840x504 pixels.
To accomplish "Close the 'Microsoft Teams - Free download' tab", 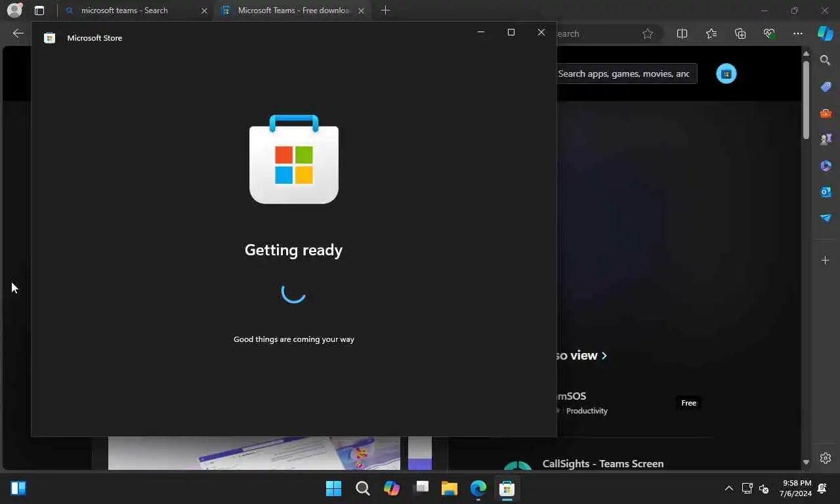I will click(x=362, y=10).
